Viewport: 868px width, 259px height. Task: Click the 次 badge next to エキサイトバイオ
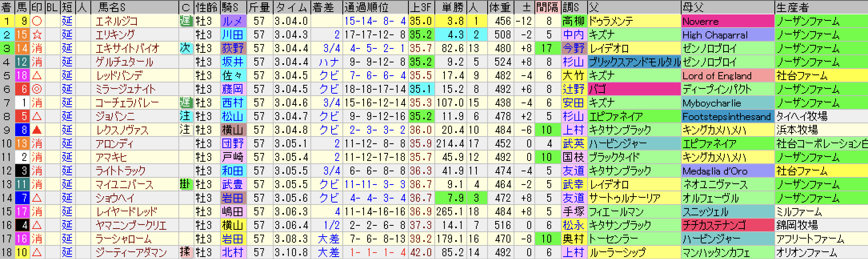click(x=186, y=48)
